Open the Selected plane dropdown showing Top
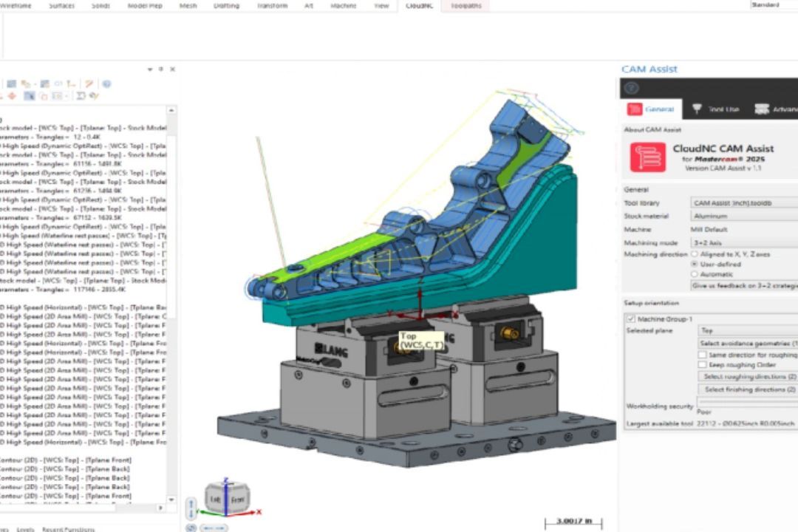This screenshot has width=798, height=532. tap(748, 330)
